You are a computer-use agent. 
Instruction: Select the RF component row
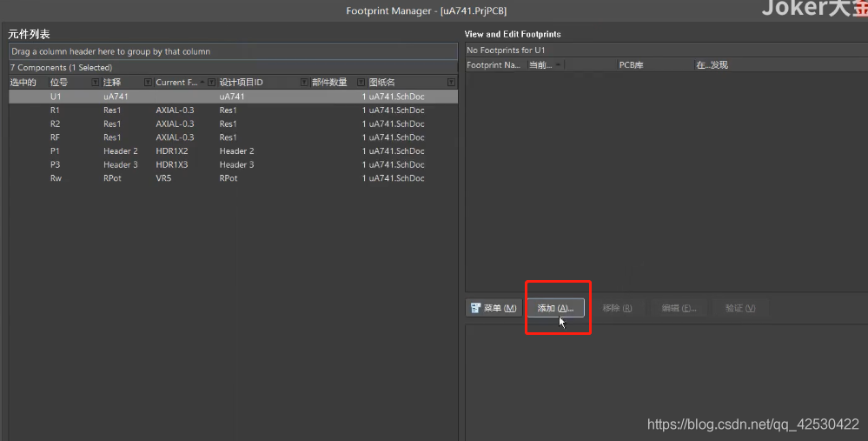[x=233, y=137]
